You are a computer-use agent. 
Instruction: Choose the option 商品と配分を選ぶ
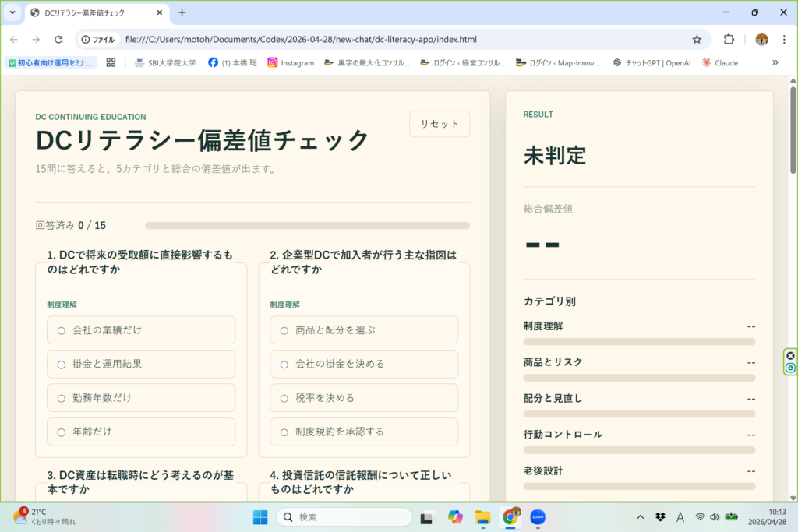click(x=364, y=330)
